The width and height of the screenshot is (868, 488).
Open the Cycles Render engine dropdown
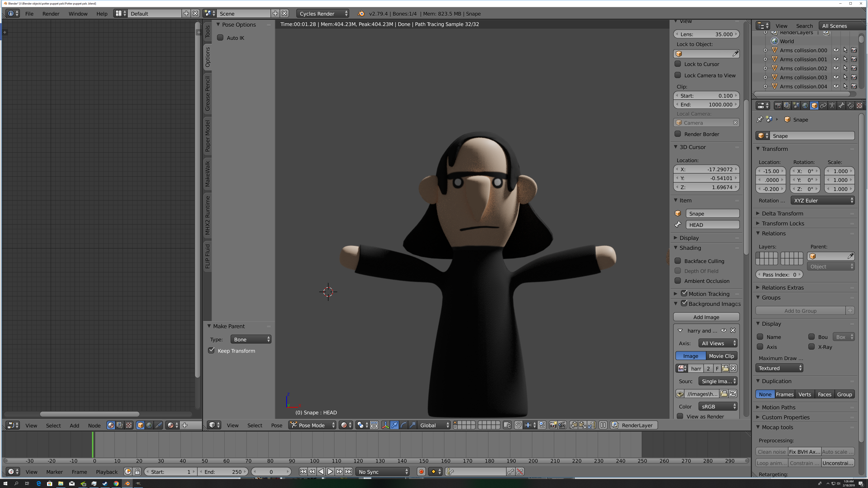click(323, 14)
